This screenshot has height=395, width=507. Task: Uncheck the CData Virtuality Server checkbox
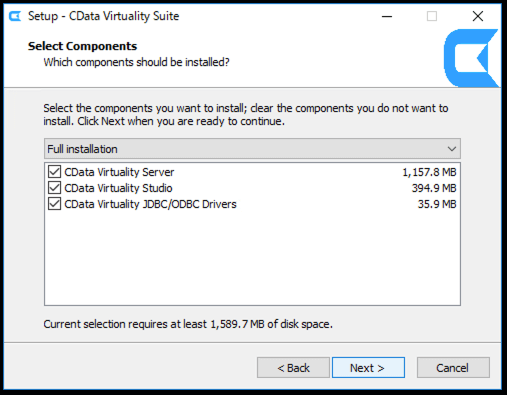(54, 172)
